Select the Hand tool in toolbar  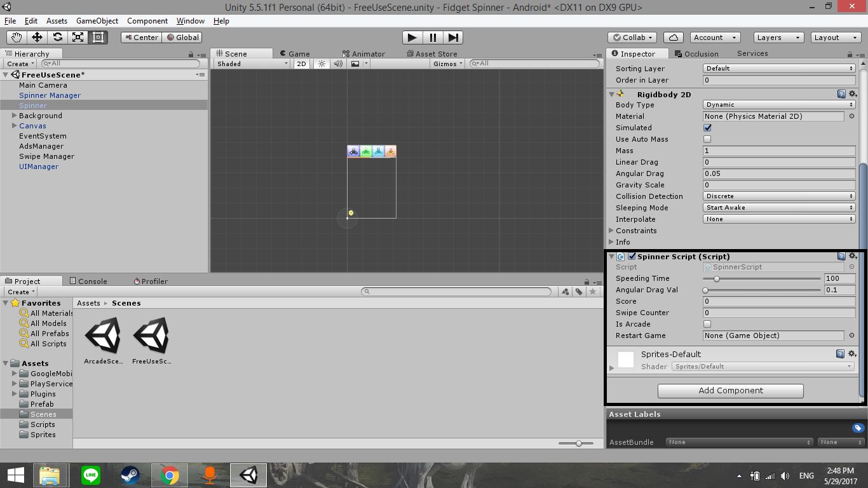pos(17,37)
